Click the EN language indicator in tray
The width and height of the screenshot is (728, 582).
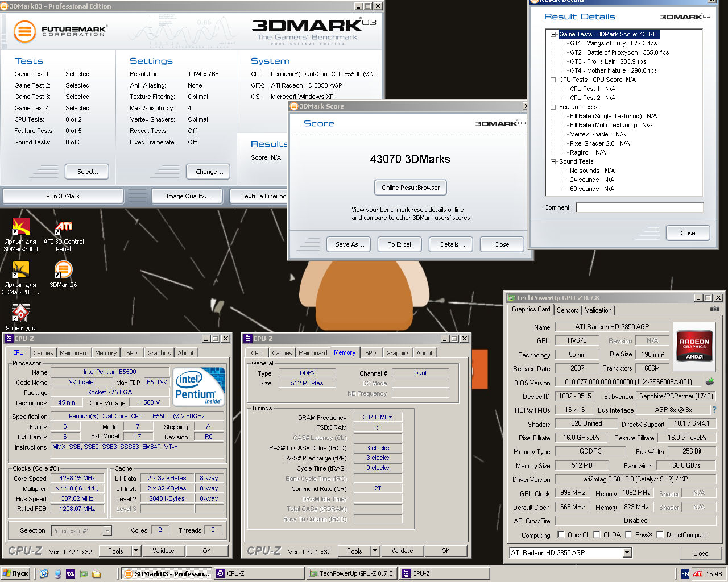685,574
